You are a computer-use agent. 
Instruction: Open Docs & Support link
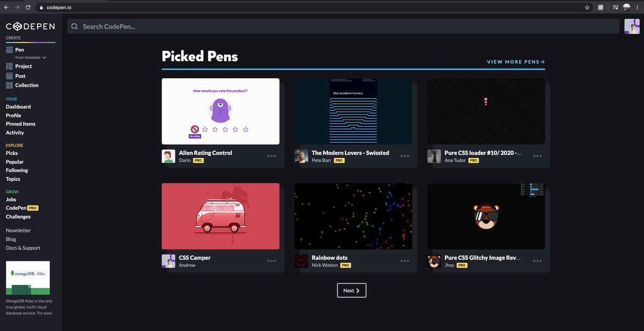click(23, 248)
